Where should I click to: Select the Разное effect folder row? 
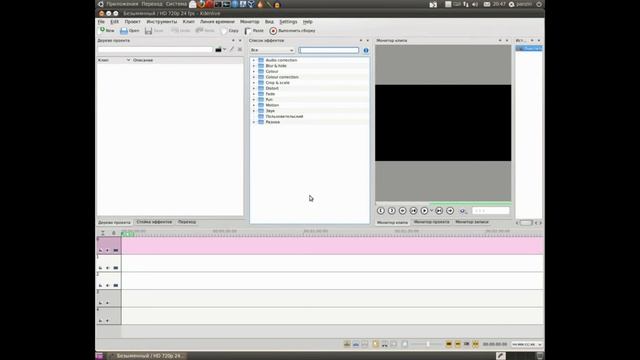pos(309,122)
